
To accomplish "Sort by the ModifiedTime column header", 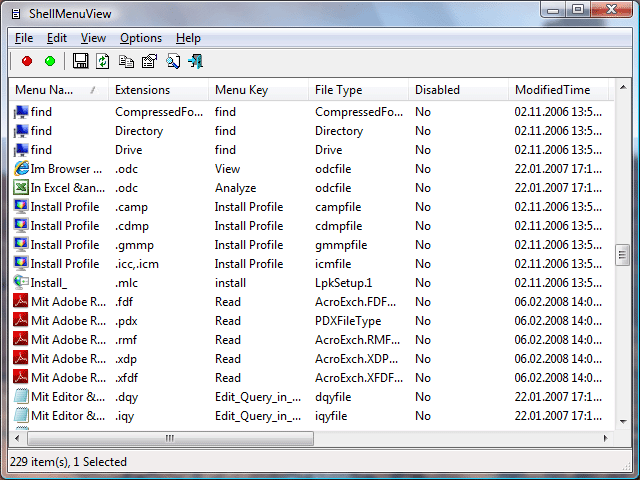I will 558,90.
